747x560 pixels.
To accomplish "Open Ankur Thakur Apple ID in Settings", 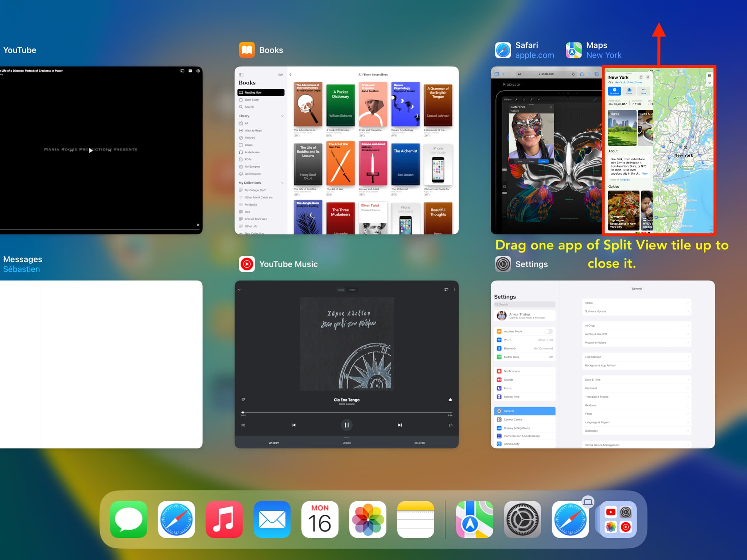I will pyautogui.click(x=525, y=316).
